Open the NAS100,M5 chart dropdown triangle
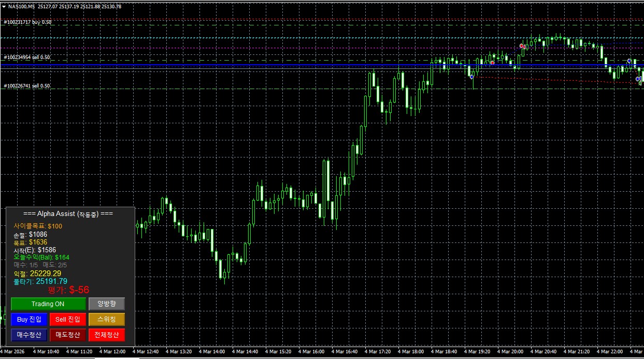Viewport: 644px width, 359px height. [x=4, y=7]
